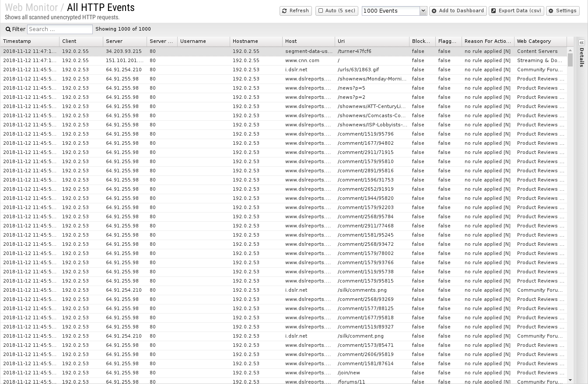Click the 1000 Events combo box field

pos(391,10)
